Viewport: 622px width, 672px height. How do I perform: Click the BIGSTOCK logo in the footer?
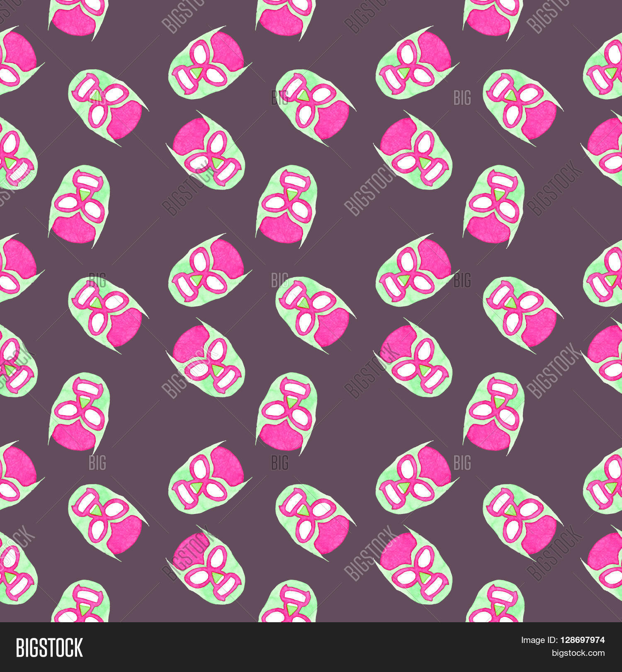pos(49,648)
